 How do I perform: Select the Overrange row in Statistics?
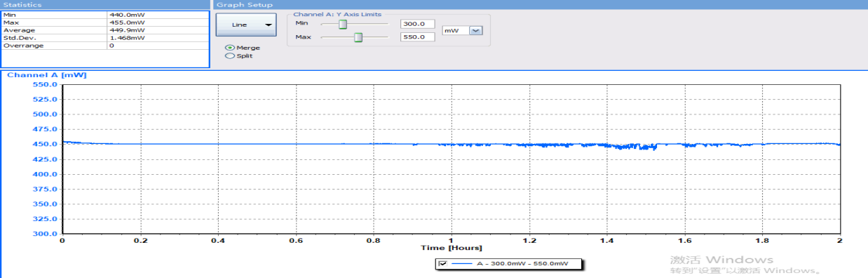tap(105, 46)
